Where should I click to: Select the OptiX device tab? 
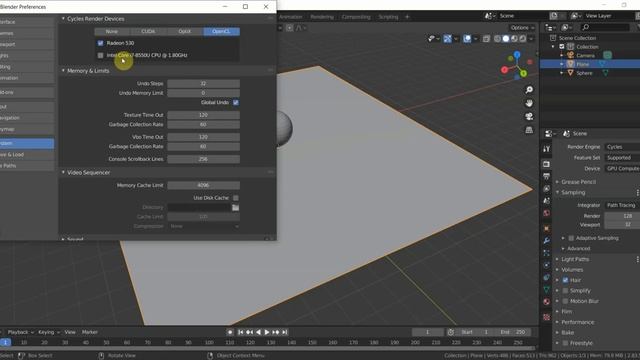(x=184, y=31)
